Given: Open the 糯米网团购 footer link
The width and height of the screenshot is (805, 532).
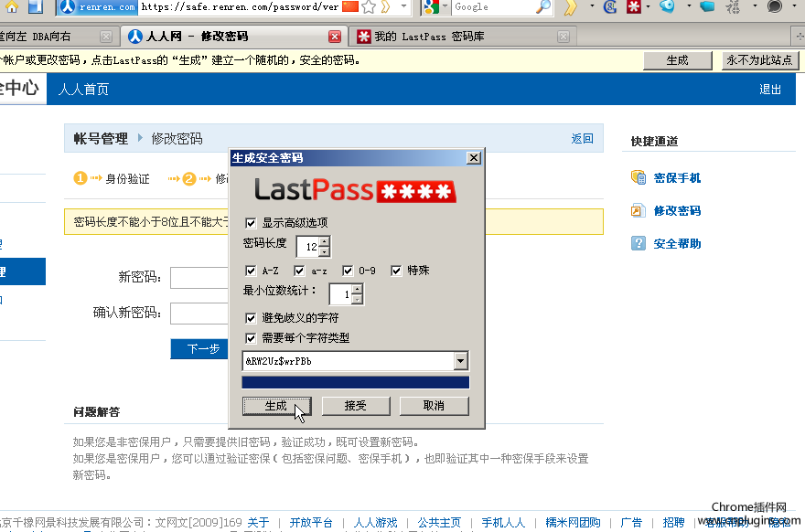Looking at the screenshot, I should 573,522.
